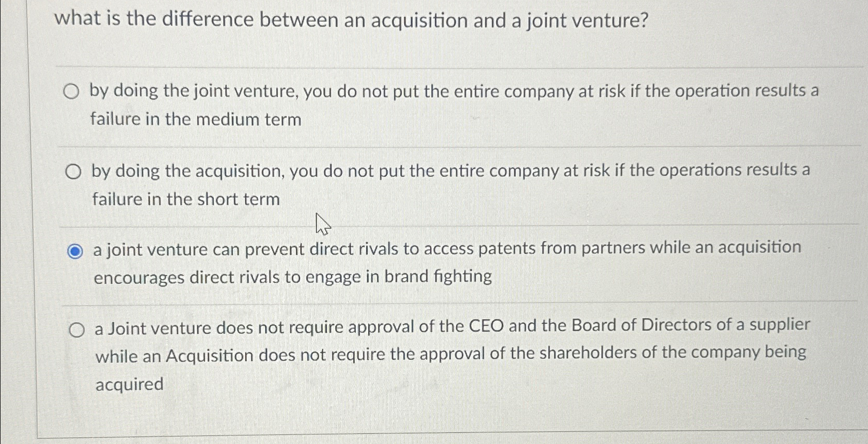Viewport: 868px width, 444px height.
Task: Click the text 'failure in the medium term'
Action: tap(196, 120)
